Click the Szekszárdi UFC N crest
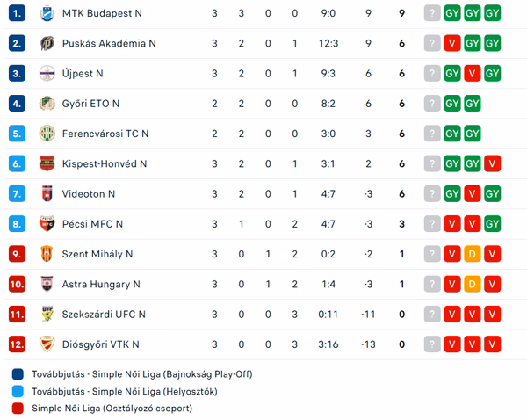527x420 pixels. (47, 314)
